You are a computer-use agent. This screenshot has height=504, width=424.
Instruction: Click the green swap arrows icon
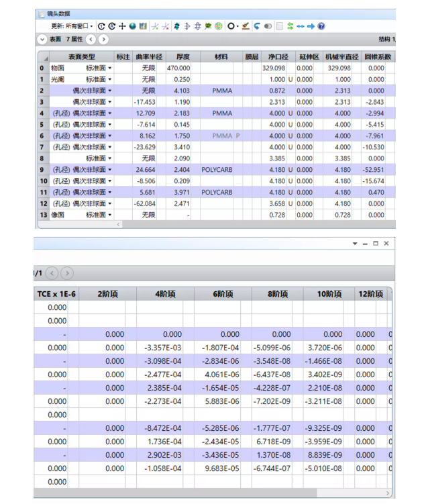pos(290,26)
